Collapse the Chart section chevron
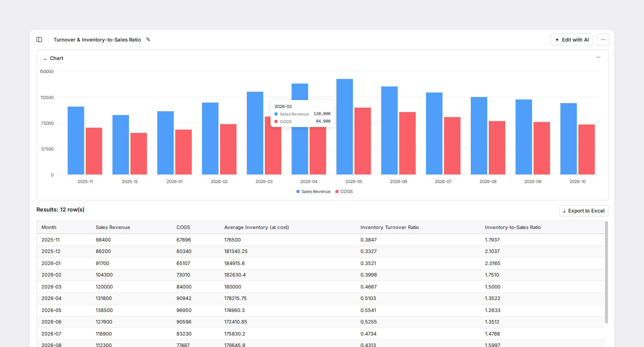644x347 pixels. (45, 59)
